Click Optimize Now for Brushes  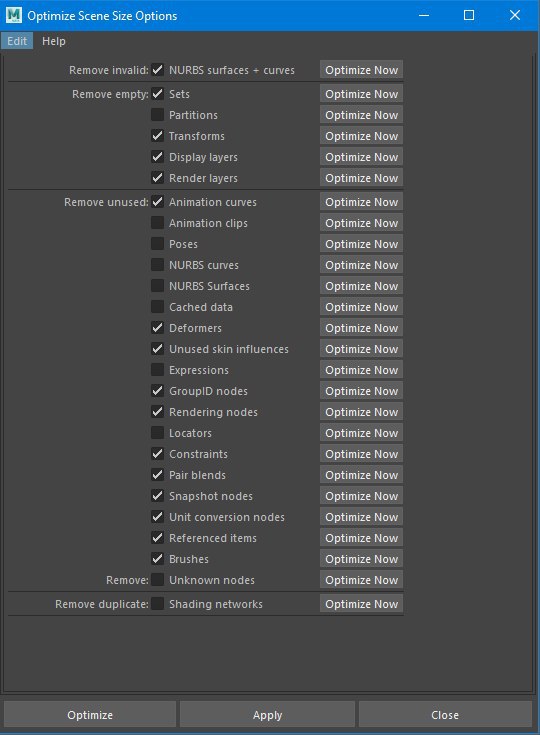tap(361, 559)
